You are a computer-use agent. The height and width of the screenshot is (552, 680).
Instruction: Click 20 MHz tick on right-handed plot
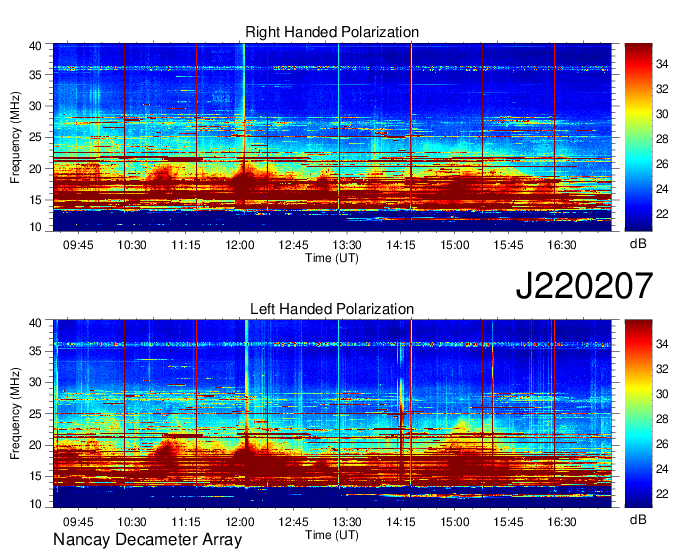point(36,169)
